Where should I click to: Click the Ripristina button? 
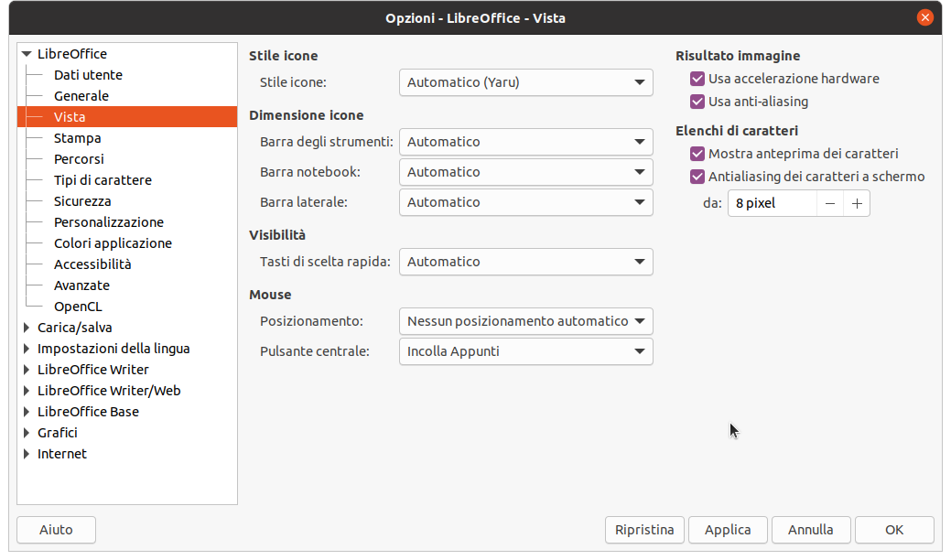(644, 530)
